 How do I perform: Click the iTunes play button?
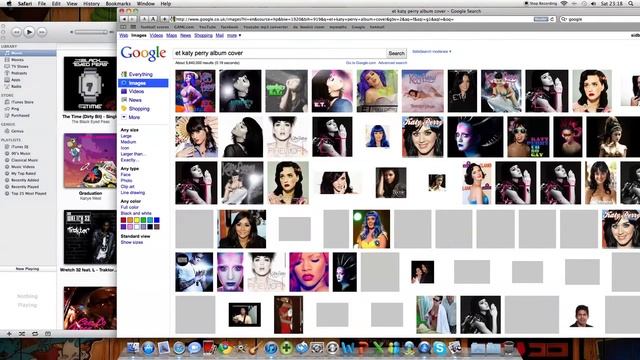[x=29, y=32]
